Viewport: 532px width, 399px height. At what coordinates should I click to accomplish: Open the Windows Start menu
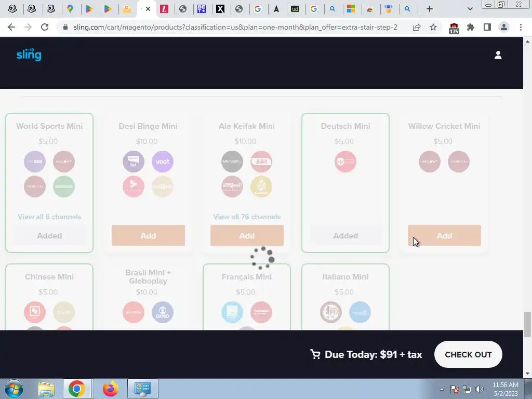pyautogui.click(x=14, y=389)
